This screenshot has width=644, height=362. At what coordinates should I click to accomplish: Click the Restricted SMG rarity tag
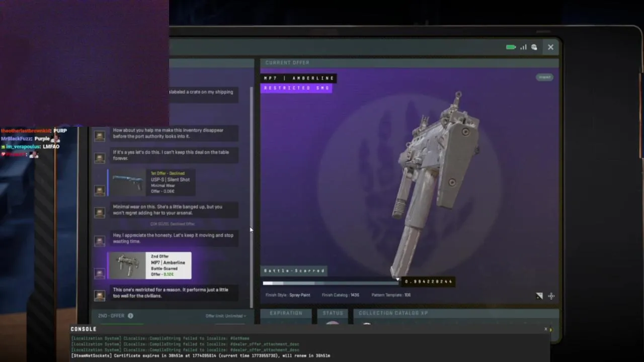[296, 88]
